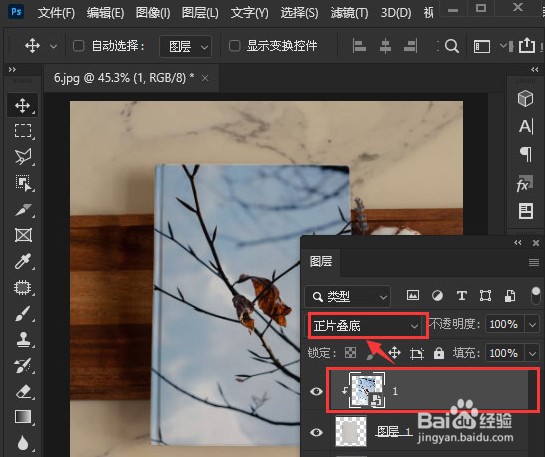Image resolution: width=545 pixels, height=457 pixels.
Task: Open the 编辑(E) menu
Action: tap(105, 13)
